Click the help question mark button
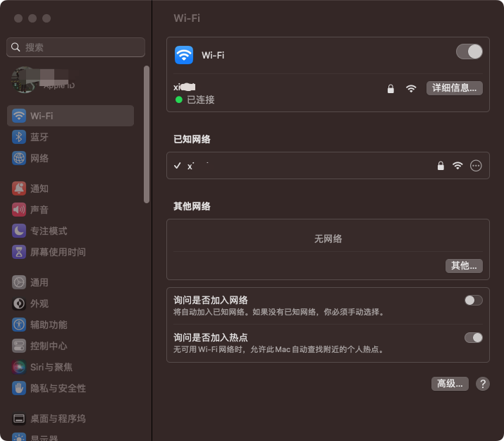The width and height of the screenshot is (504, 441). coord(482,384)
